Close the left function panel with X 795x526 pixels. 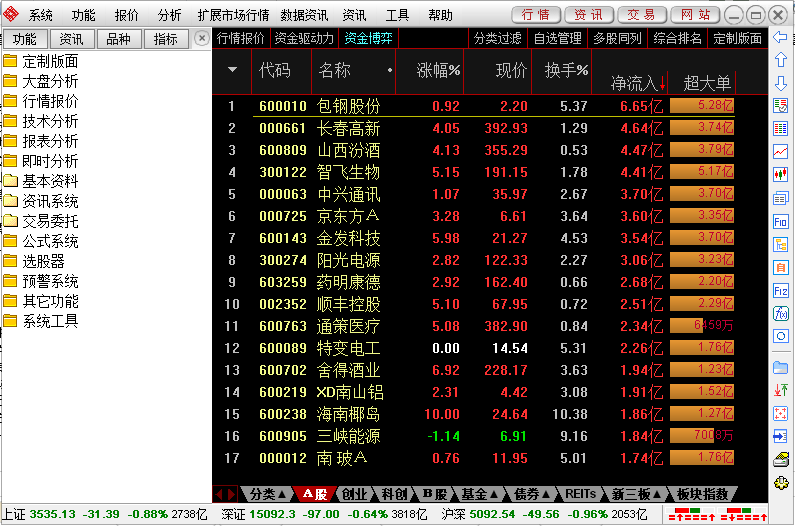pyautogui.click(x=202, y=38)
